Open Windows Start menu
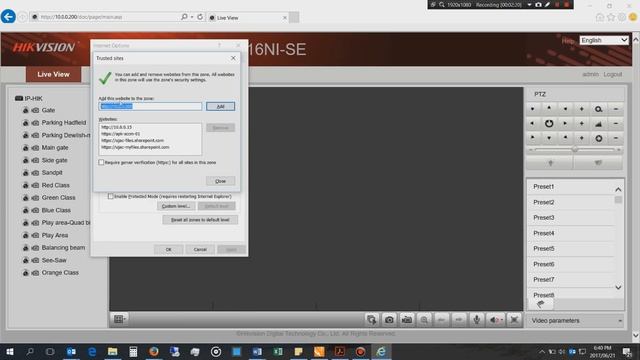Image resolution: width=640 pixels, height=360 pixels. [9, 351]
